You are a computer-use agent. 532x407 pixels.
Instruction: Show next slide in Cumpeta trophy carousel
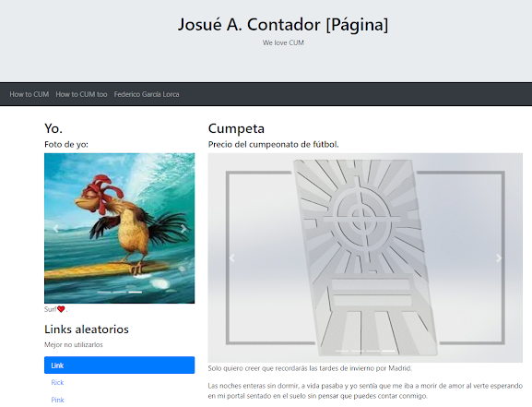coord(499,258)
